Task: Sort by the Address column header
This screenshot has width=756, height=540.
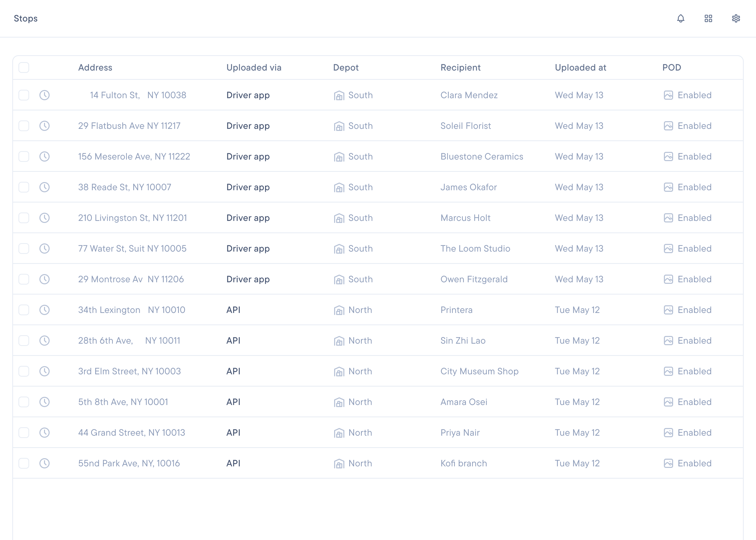Action: coord(95,67)
